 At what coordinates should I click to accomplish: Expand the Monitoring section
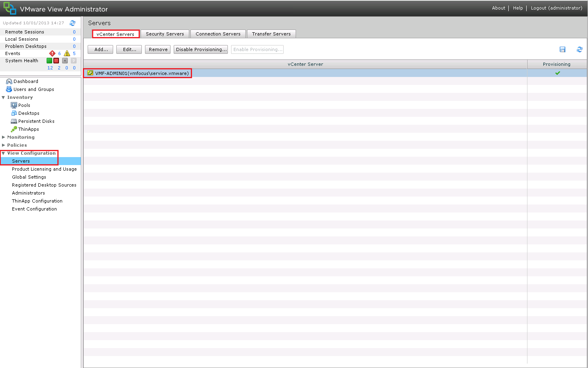[4, 137]
